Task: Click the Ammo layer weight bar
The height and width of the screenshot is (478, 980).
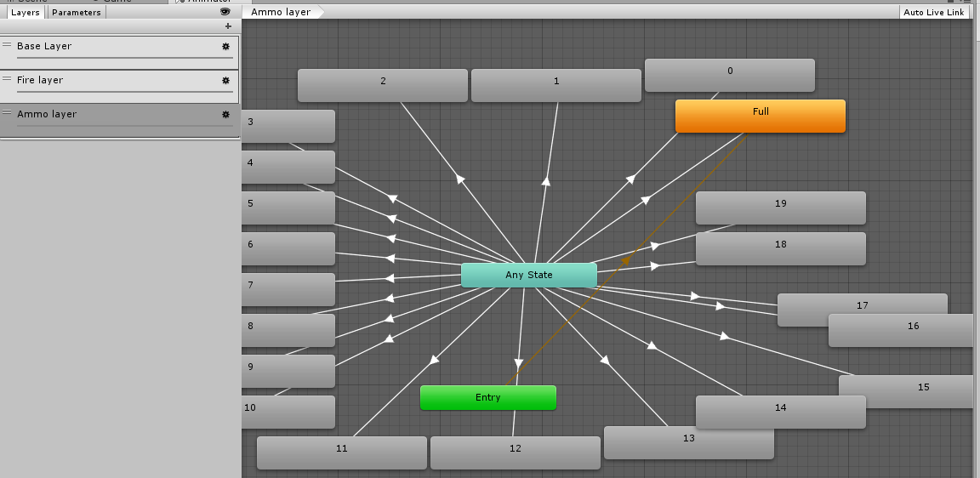Action: [x=125, y=126]
